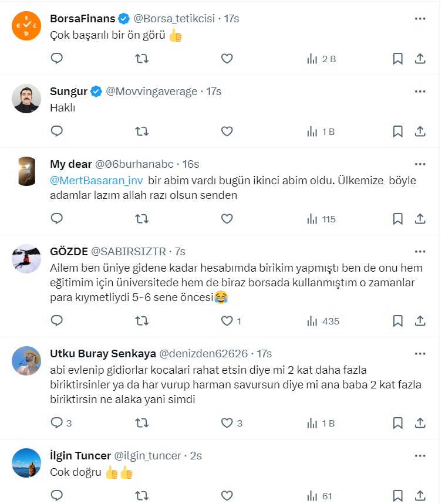Like GÖZDE's tweet about savings

pyautogui.click(x=227, y=321)
